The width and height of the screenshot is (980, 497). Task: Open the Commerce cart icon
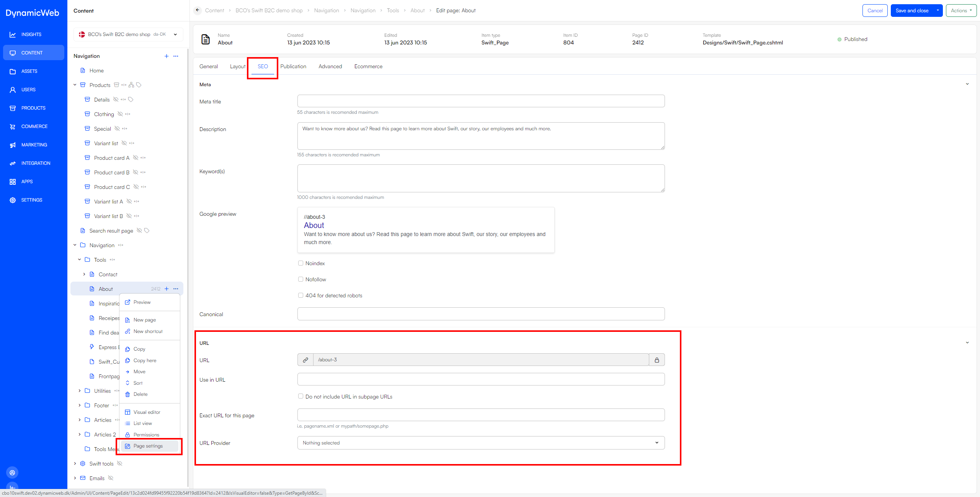pyautogui.click(x=13, y=126)
